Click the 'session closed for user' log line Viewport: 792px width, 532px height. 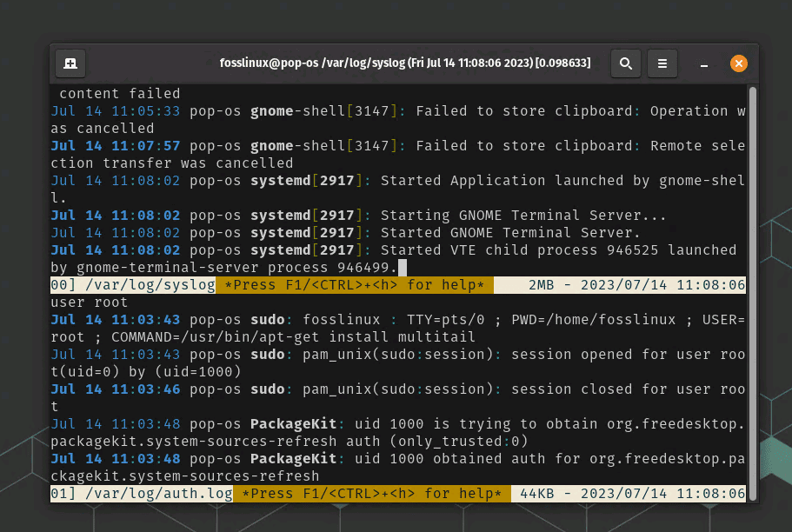point(398,389)
